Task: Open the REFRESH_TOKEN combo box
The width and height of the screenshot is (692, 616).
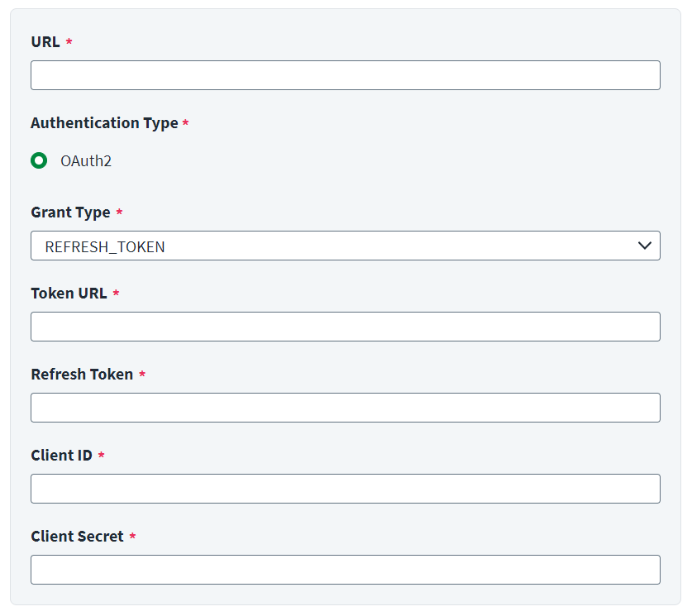Action: click(x=346, y=246)
